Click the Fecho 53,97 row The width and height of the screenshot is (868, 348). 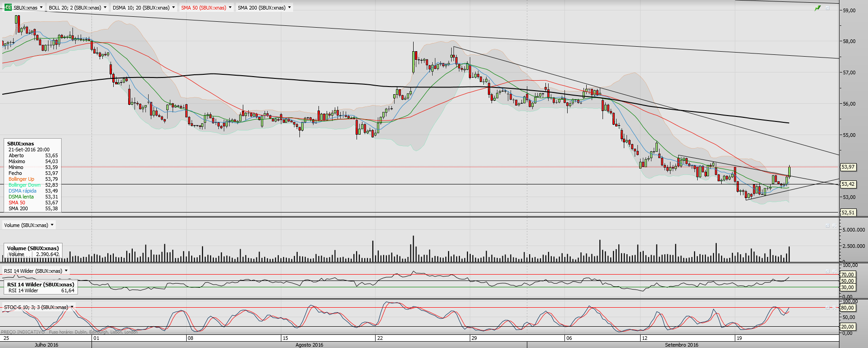click(33, 173)
